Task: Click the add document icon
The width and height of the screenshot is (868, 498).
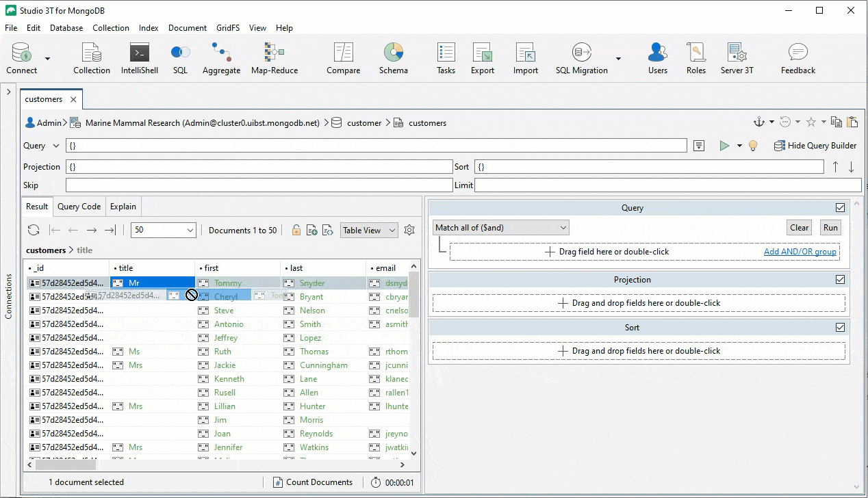Action: [x=311, y=231]
